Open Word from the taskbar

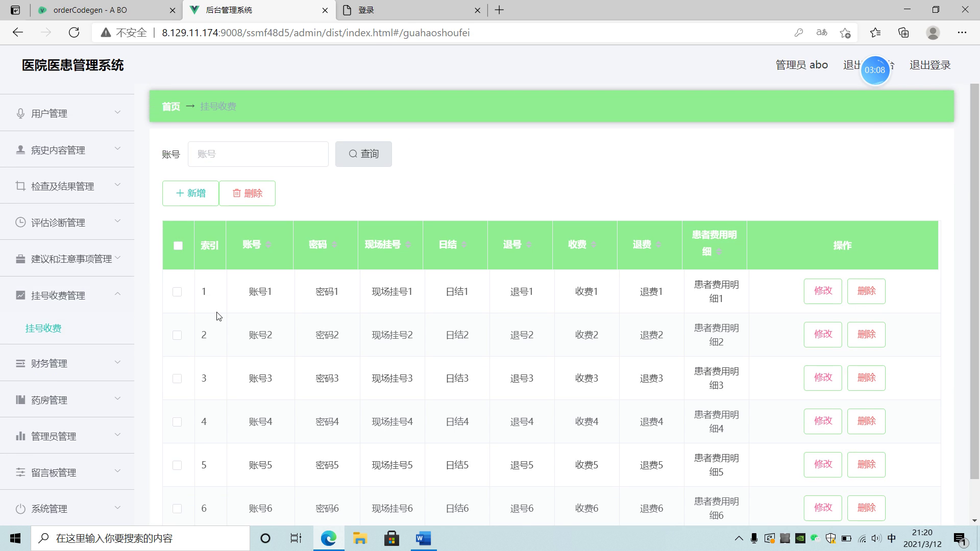[x=423, y=538]
